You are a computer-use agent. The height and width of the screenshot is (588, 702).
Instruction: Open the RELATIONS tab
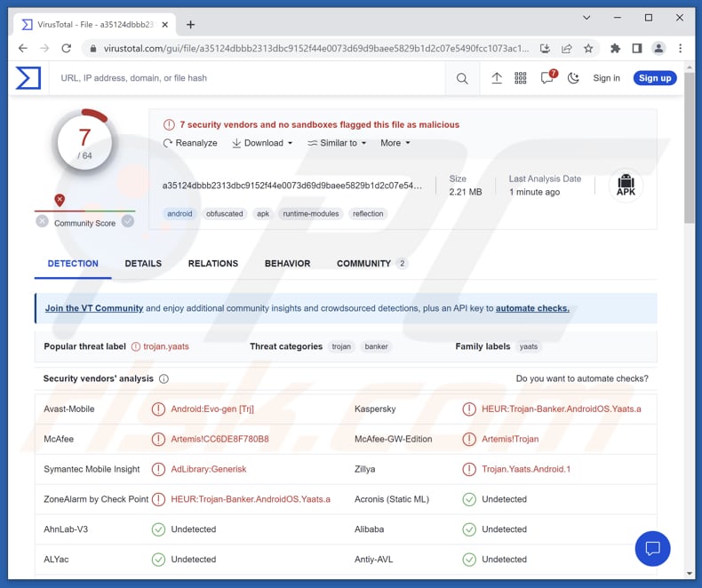213,264
